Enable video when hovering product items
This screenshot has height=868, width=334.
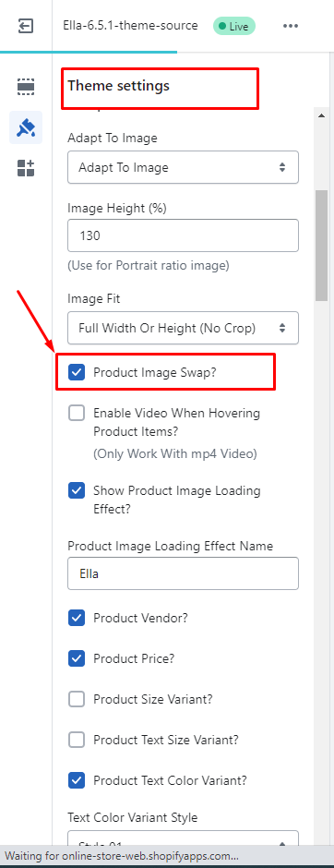click(x=77, y=413)
